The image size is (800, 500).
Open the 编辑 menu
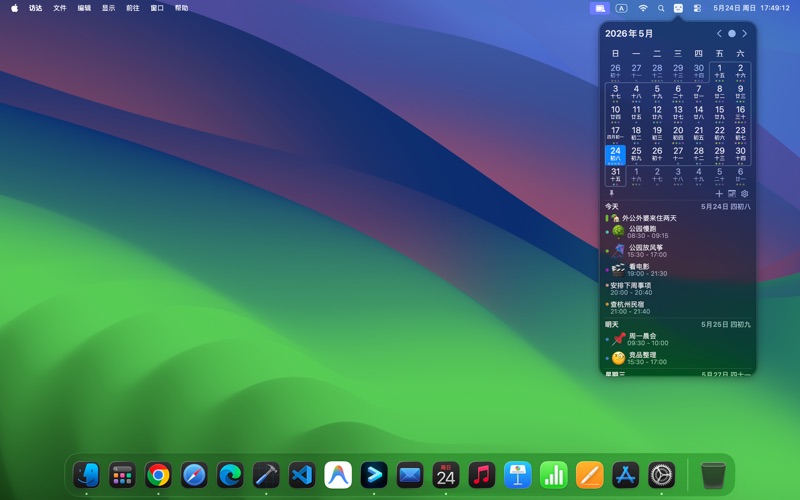(84, 8)
